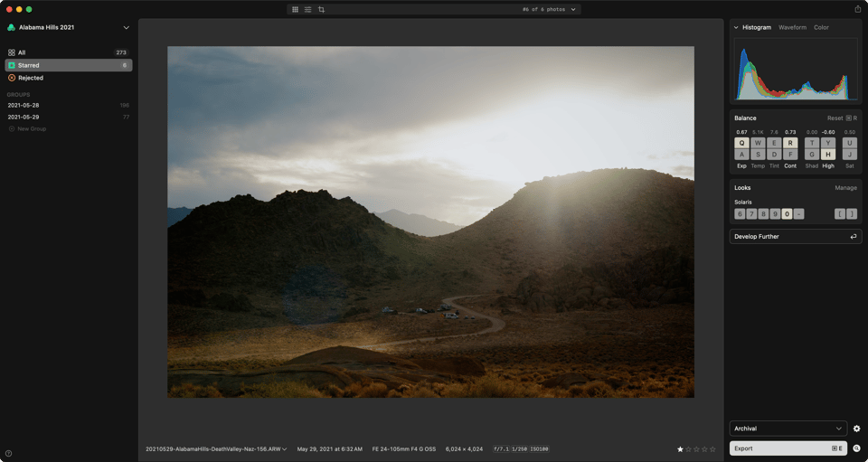Set rating to five stars

coord(712,449)
